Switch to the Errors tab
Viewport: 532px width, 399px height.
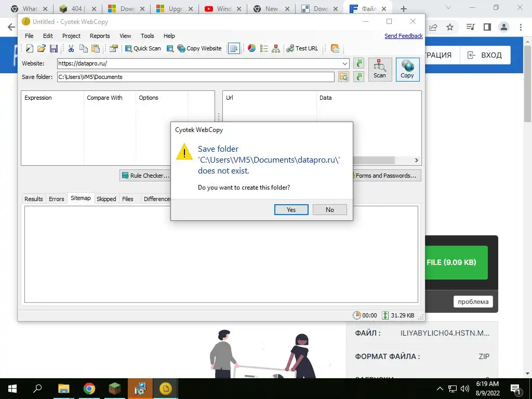56,199
